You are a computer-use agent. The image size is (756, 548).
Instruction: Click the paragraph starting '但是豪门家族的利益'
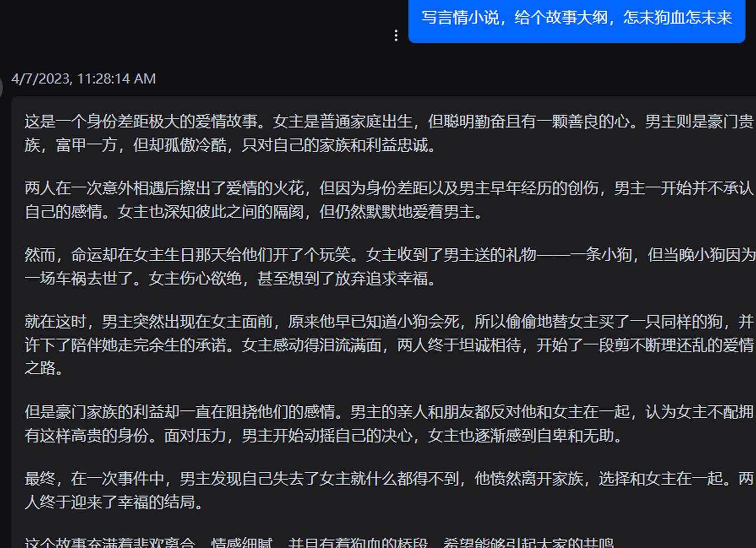tap(389, 423)
